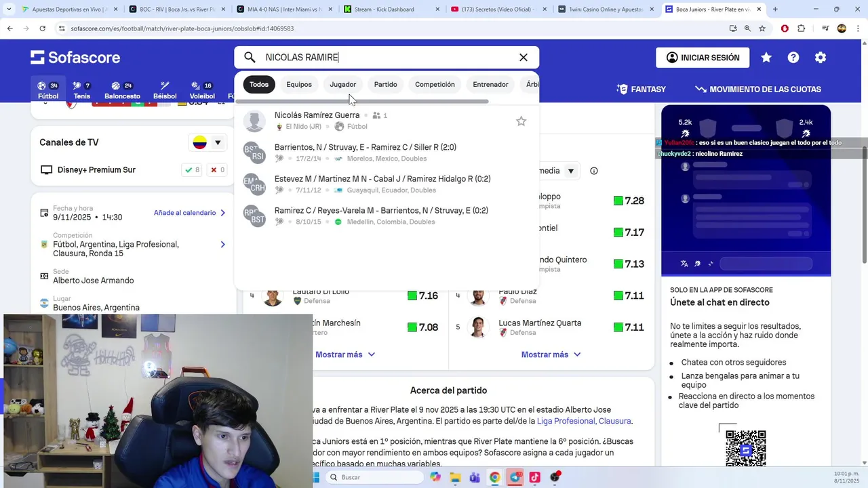Select the Entrenador search filter
Viewport: 868px width, 488px height.
pos(490,85)
